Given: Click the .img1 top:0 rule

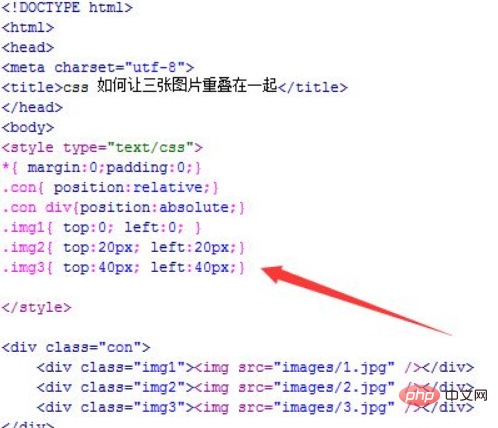Looking at the screenshot, I should coord(102,228).
